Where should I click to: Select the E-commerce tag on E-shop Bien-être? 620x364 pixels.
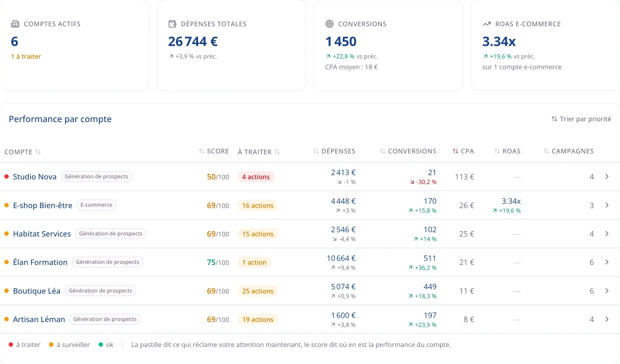(96, 205)
